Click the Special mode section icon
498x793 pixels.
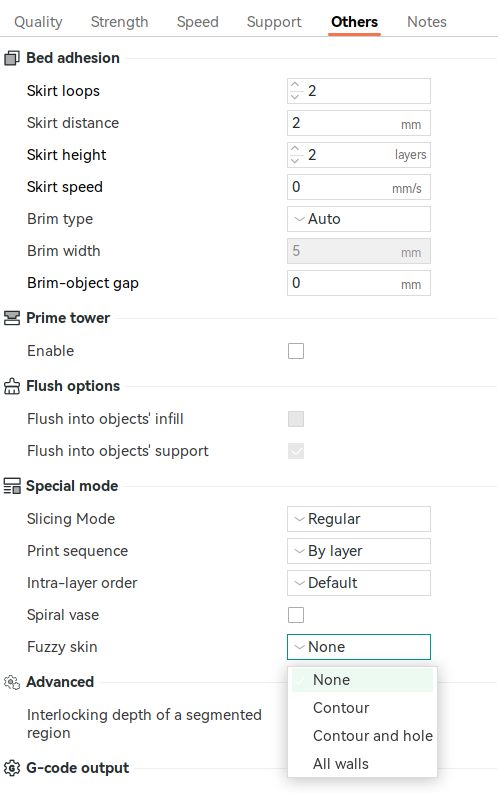point(12,486)
